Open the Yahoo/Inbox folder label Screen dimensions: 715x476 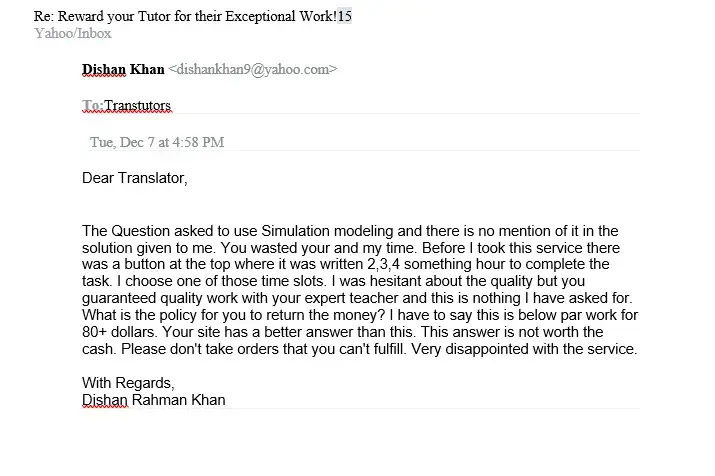pos(73,33)
